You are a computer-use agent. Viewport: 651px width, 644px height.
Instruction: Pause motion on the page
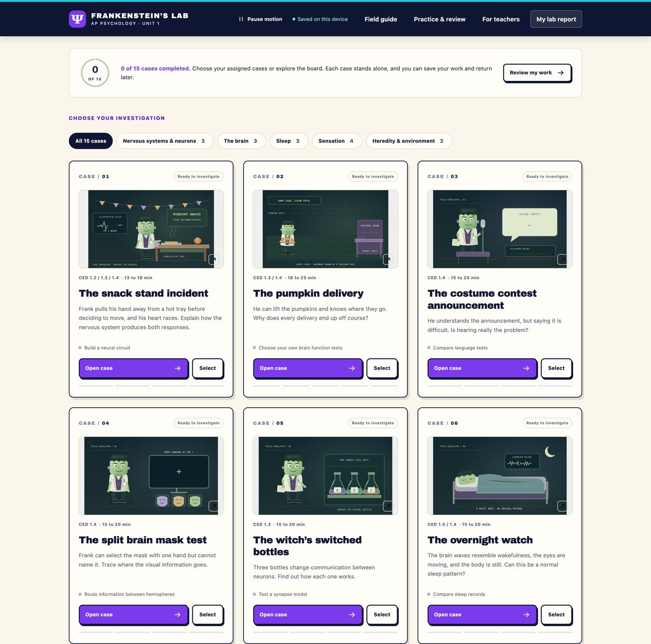click(x=260, y=19)
